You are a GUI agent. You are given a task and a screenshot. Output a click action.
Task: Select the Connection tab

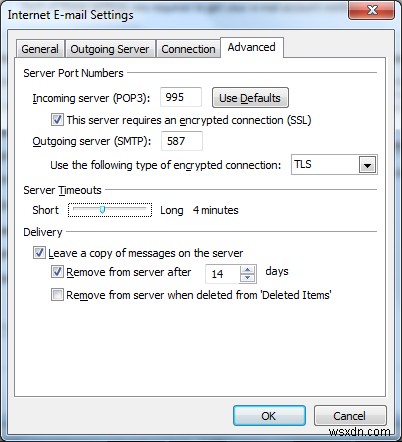point(188,49)
